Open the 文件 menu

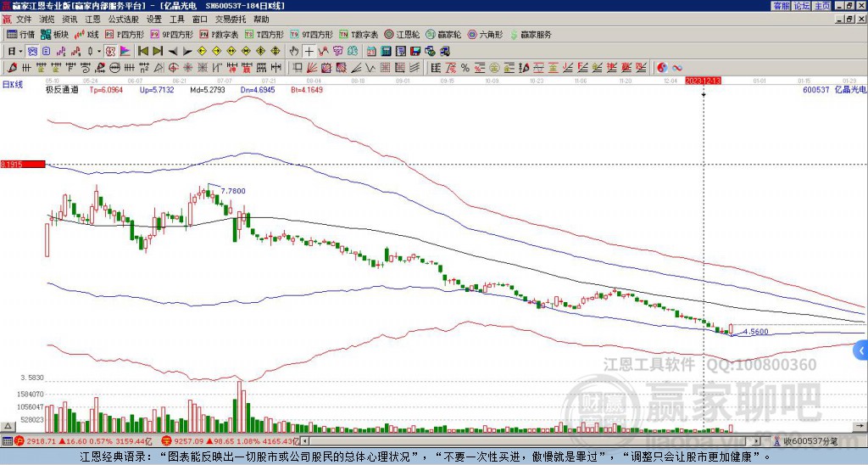pos(23,20)
